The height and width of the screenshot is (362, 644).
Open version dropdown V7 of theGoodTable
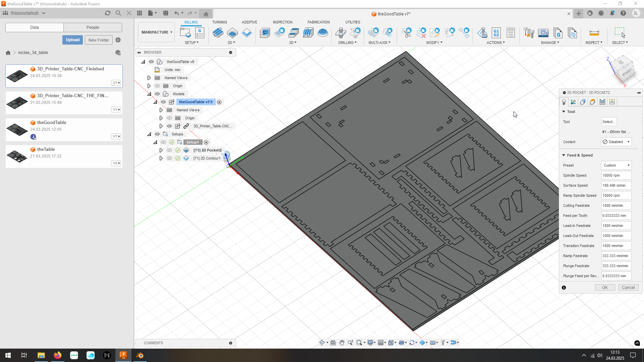click(x=116, y=136)
